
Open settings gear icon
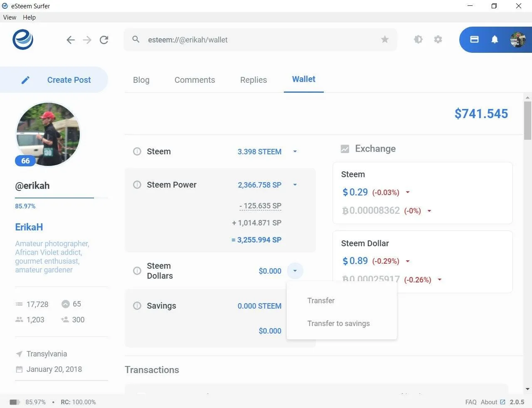(x=438, y=39)
